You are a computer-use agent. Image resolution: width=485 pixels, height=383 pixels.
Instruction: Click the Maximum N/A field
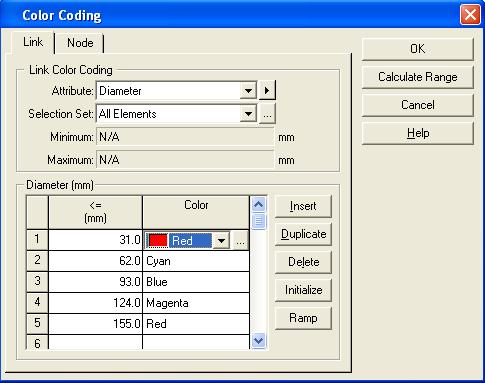tap(185, 160)
